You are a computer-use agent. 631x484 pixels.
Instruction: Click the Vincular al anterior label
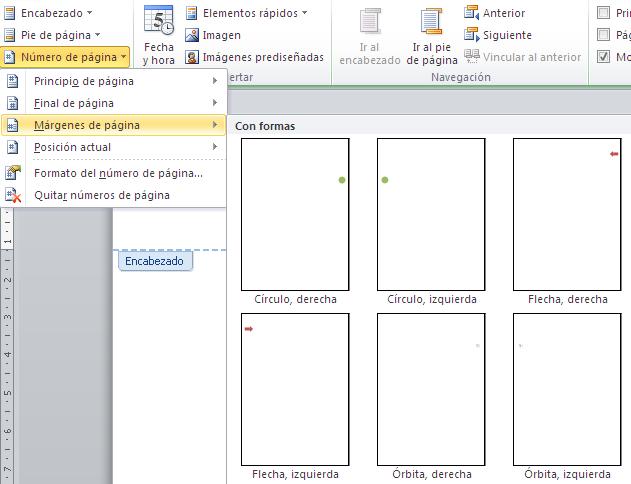(532, 57)
